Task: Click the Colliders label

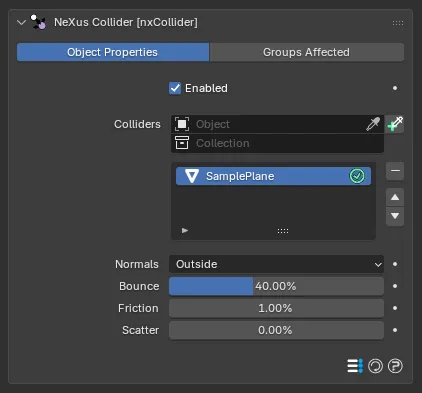Action: (x=137, y=124)
